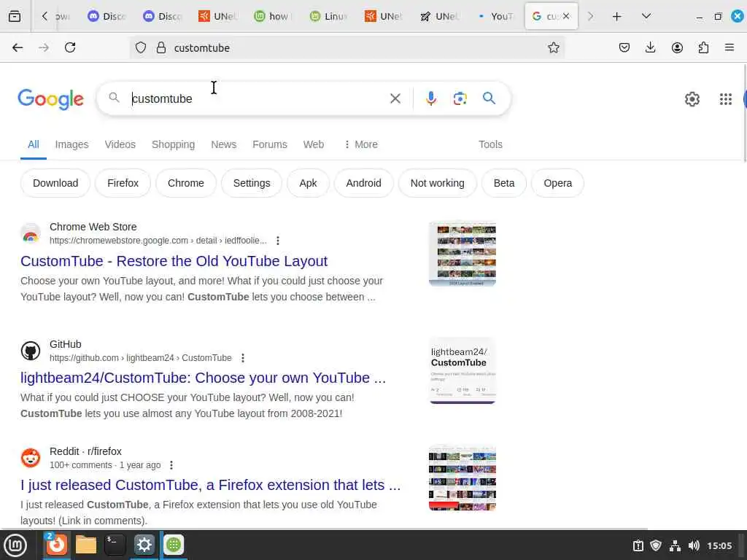747x560 pixels.
Task: Bookmark this page with the star icon
Action: pyautogui.click(x=553, y=47)
